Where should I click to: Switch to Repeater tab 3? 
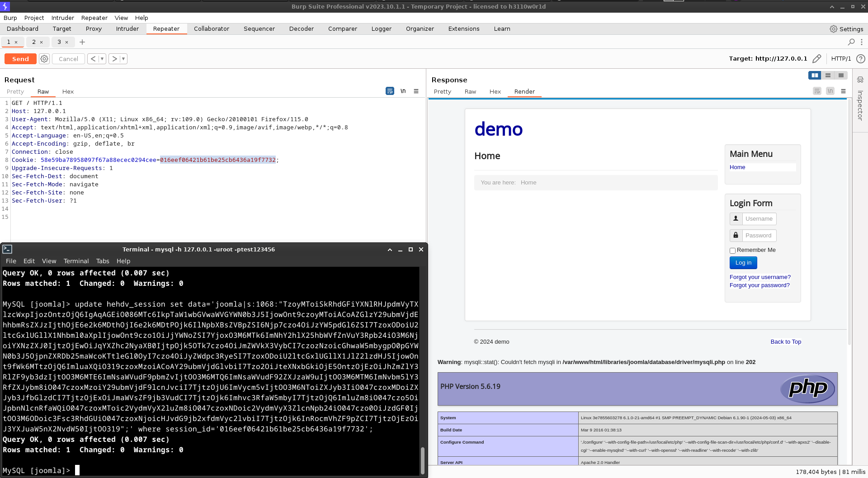[59, 42]
